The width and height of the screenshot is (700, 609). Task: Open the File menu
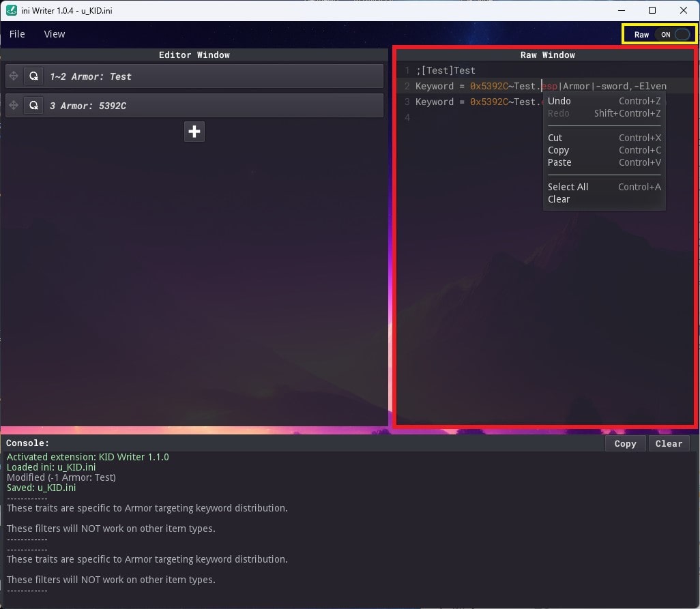(16, 33)
